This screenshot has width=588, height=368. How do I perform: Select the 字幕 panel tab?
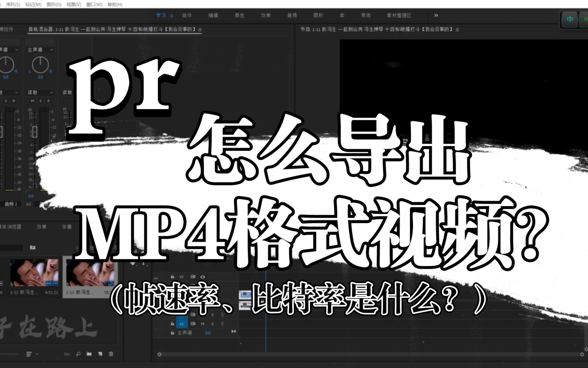coord(67,227)
